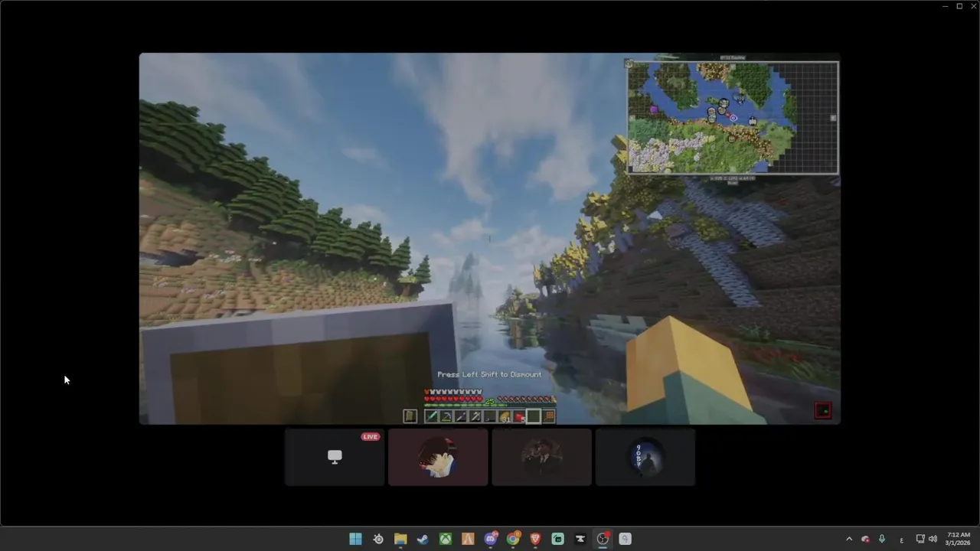Click the red hearts health bar

point(453,399)
